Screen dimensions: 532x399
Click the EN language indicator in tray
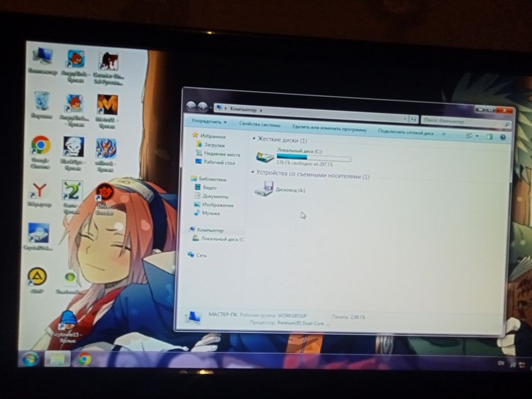coord(501,363)
